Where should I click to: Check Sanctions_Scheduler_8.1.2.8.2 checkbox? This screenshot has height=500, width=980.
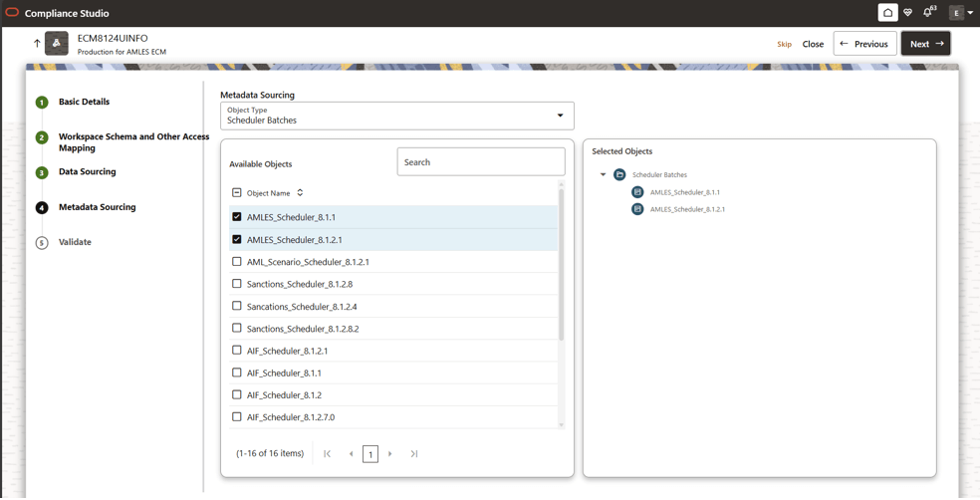point(236,328)
